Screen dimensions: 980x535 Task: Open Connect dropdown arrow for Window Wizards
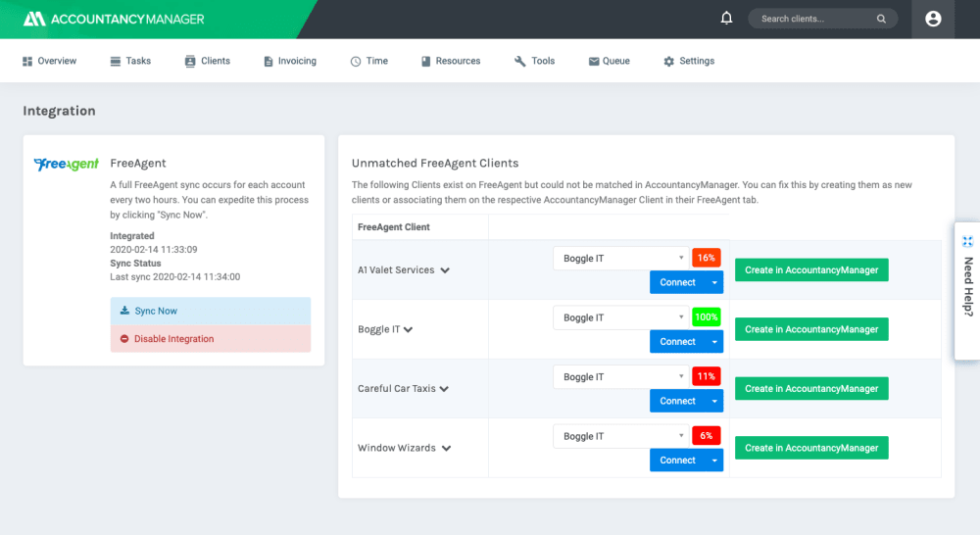714,461
